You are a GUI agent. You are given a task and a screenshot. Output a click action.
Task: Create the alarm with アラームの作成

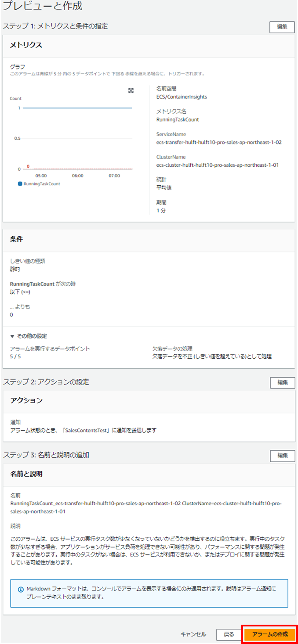pyautogui.click(x=270, y=634)
